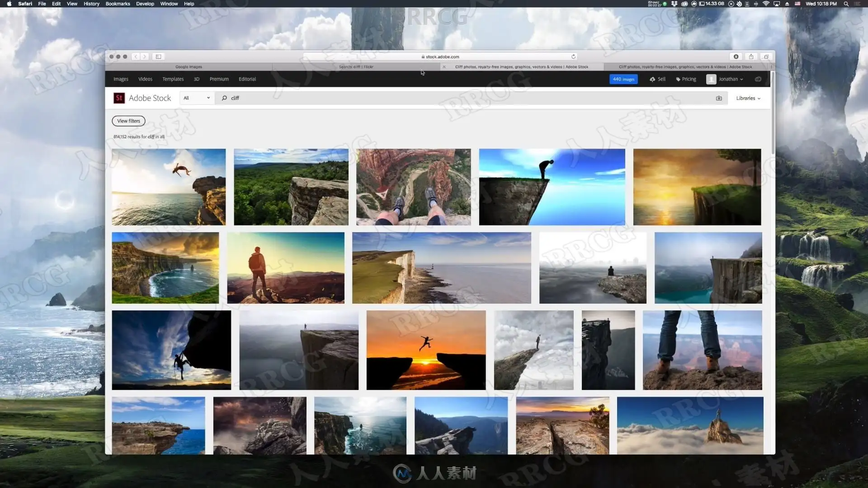Go back to previous page

click(136, 56)
